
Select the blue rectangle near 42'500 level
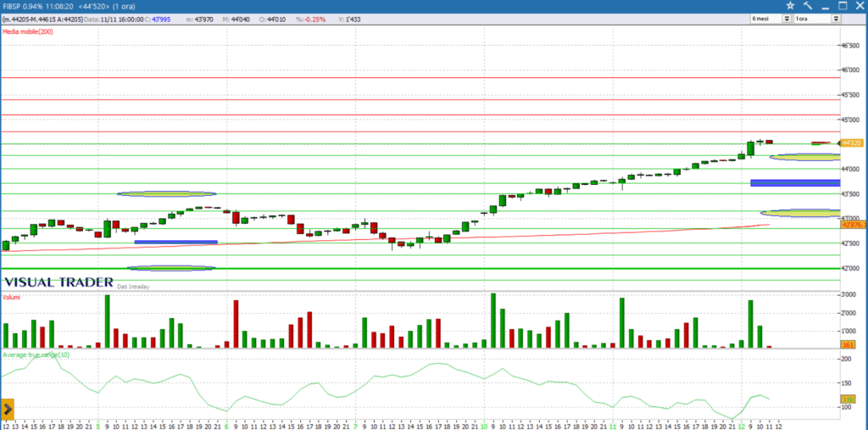click(176, 242)
